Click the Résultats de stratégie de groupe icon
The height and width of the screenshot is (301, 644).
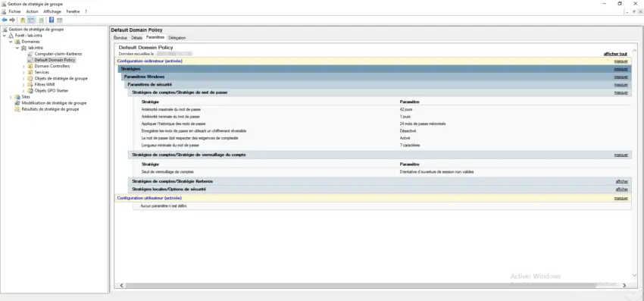(17, 109)
